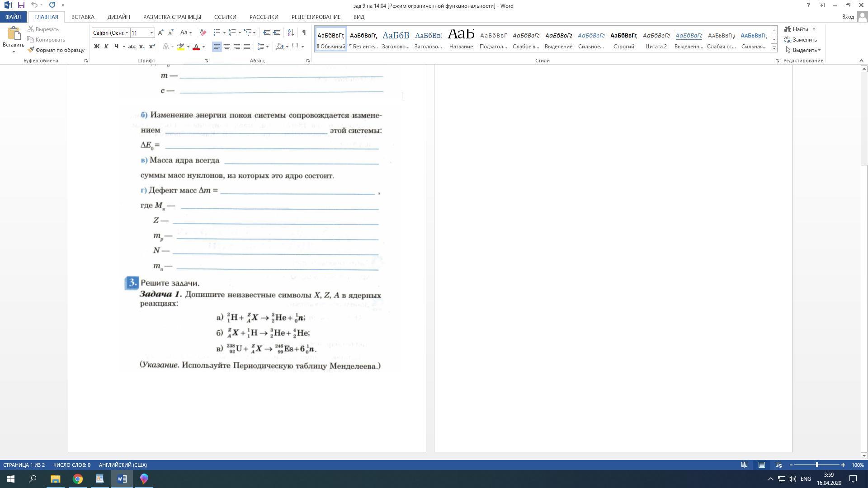Clear all formatting eraser icon

pos(203,33)
